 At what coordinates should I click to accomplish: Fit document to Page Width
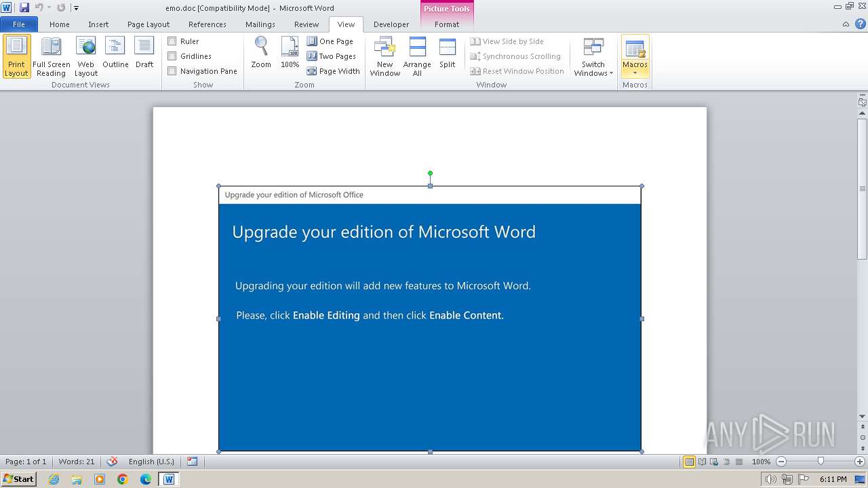pos(333,71)
